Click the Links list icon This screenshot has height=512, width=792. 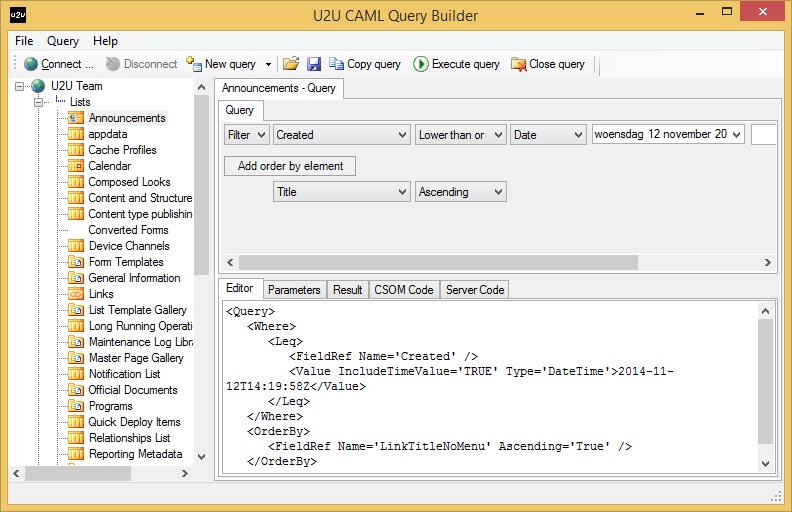pos(76,294)
